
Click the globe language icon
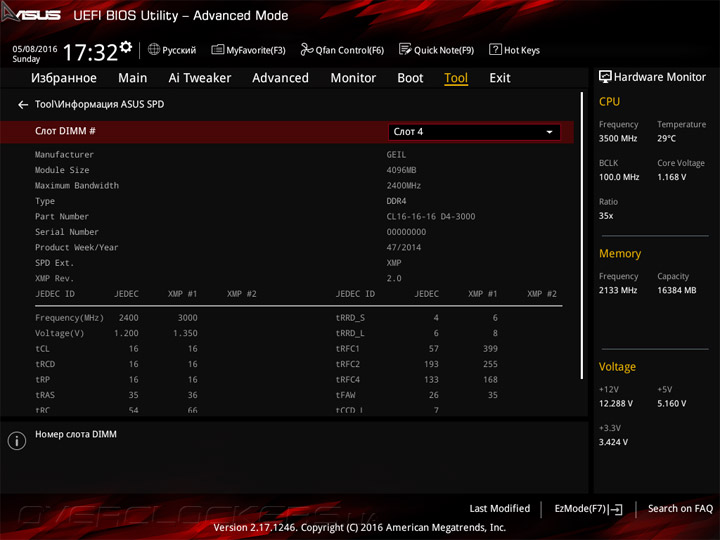click(154, 49)
